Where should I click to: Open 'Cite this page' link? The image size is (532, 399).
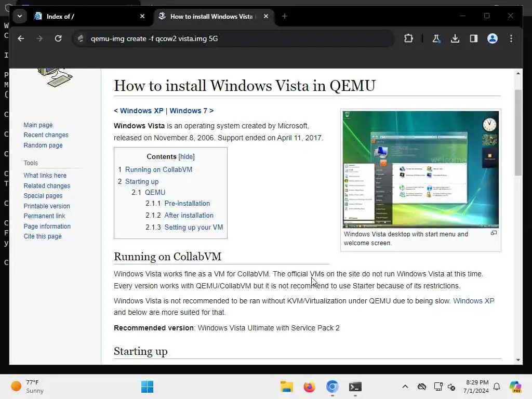pos(43,236)
